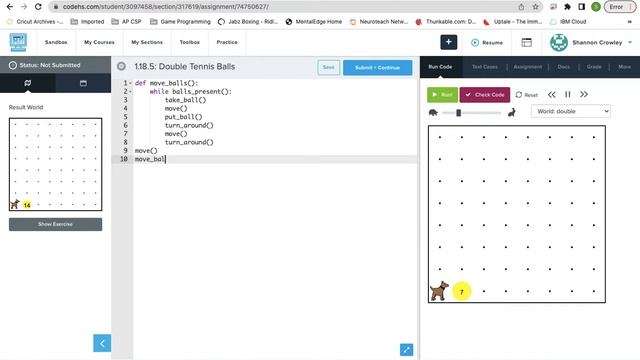The image size is (640, 360).
Task: Open the IBM Cloud bookmark
Action: click(568, 22)
